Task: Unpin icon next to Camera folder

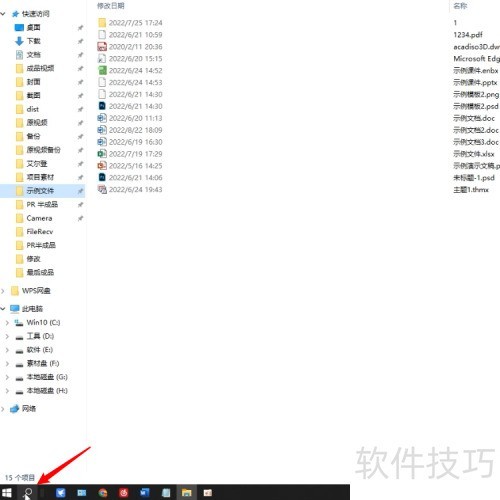Action: coord(80,218)
